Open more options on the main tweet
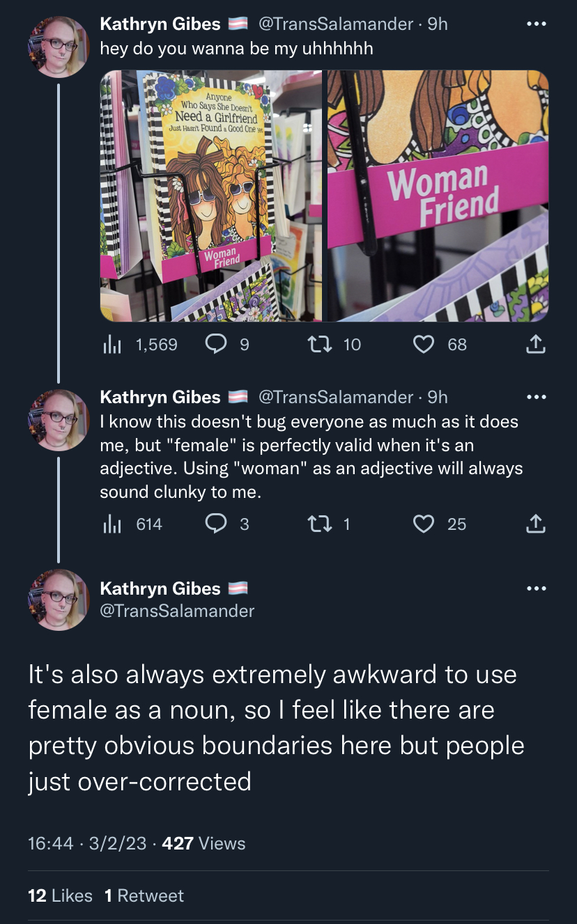The height and width of the screenshot is (924, 577). click(536, 588)
